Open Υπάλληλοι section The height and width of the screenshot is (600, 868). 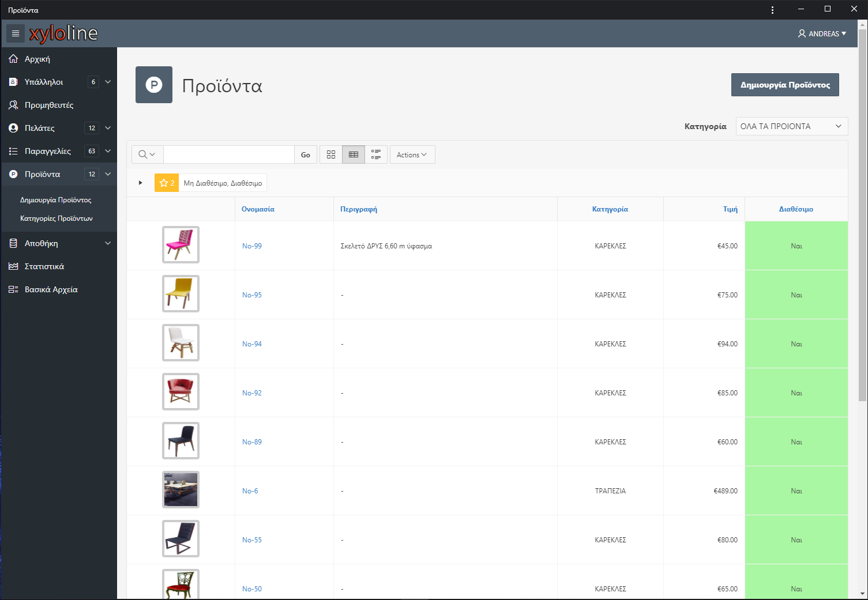44,82
